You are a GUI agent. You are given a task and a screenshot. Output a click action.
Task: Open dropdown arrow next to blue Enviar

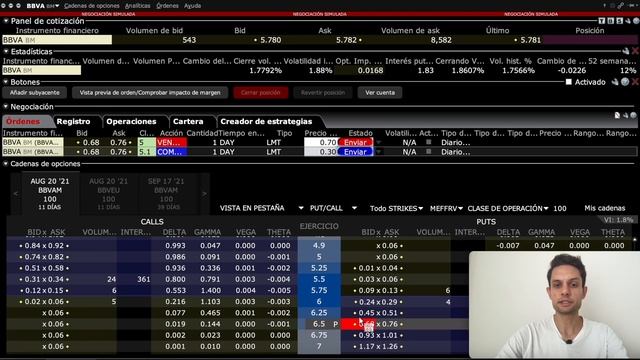[x=378, y=152]
